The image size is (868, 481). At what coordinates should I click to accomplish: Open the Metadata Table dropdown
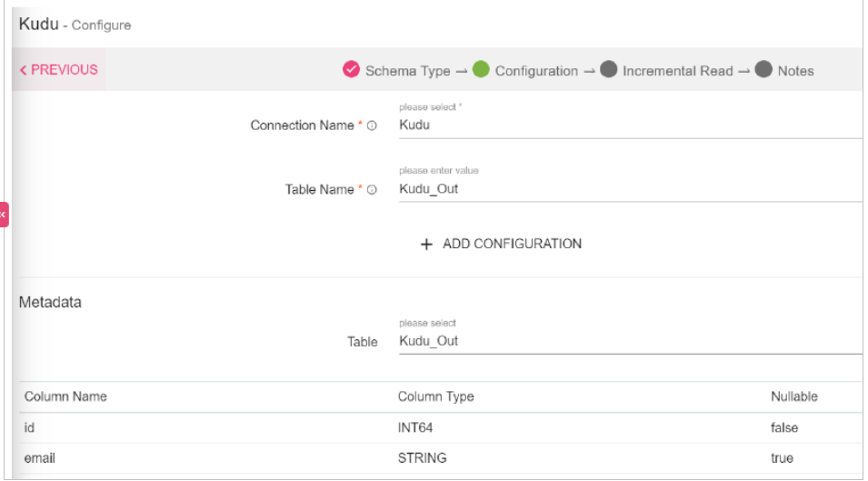click(630, 341)
